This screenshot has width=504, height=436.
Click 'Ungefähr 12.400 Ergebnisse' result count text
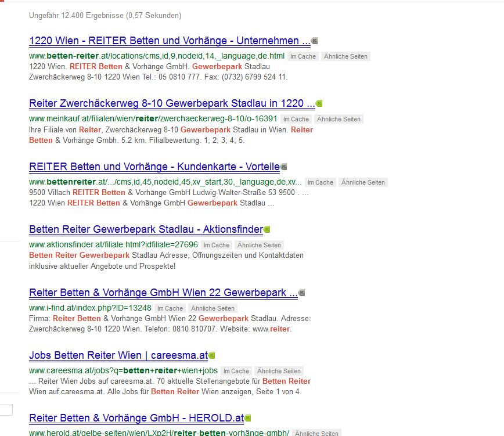pos(76,16)
